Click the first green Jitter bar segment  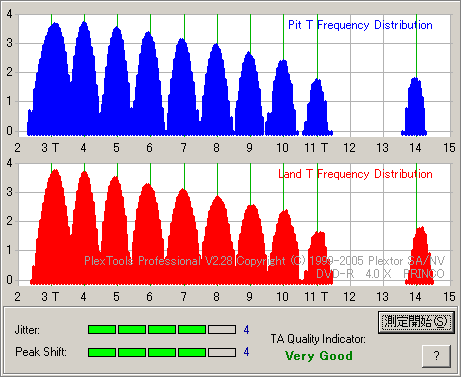click(x=102, y=330)
